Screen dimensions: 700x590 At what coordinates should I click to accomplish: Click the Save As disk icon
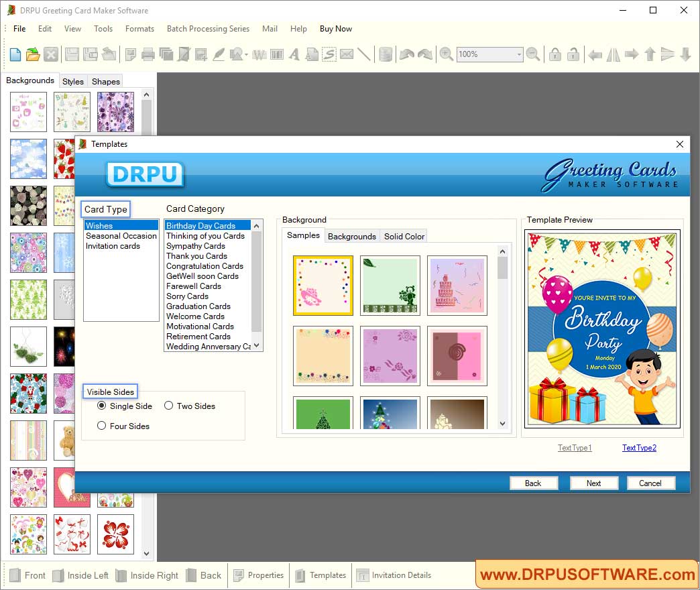(x=90, y=54)
